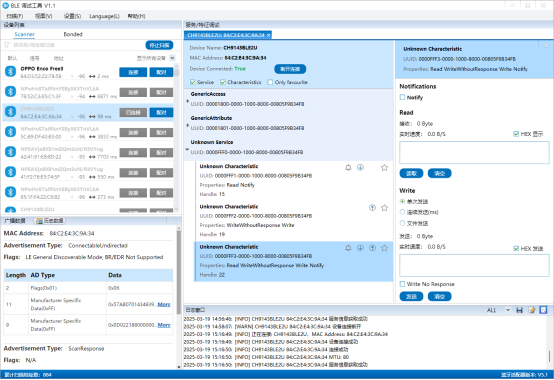The image size is (554, 380).
Task: Click the clear button next to Read button
Action: 440,173
